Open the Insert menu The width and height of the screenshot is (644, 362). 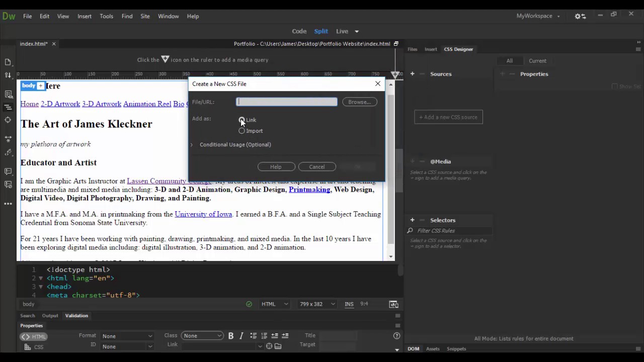point(84,16)
